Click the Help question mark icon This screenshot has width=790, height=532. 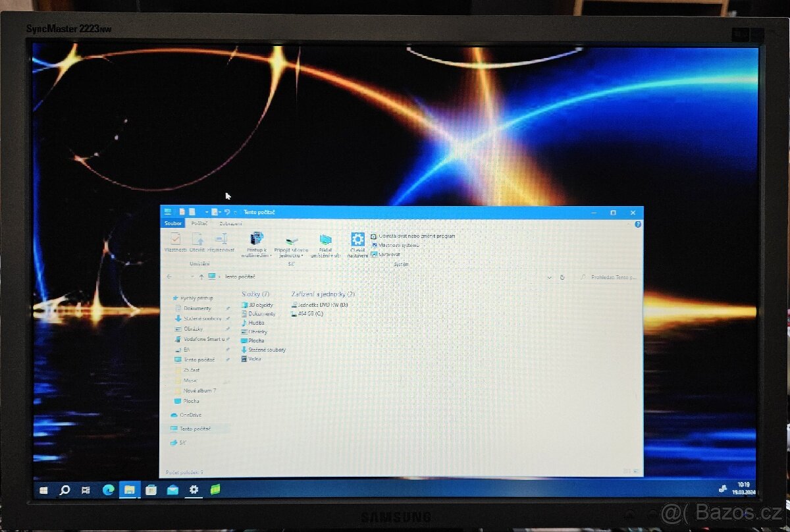pyautogui.click(x=637, y=225)
